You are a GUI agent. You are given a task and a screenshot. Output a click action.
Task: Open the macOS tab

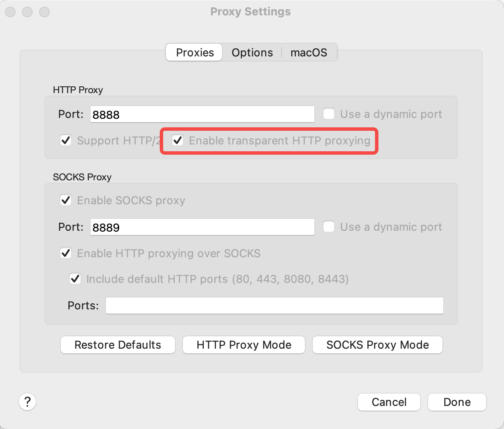coord(308,53)
